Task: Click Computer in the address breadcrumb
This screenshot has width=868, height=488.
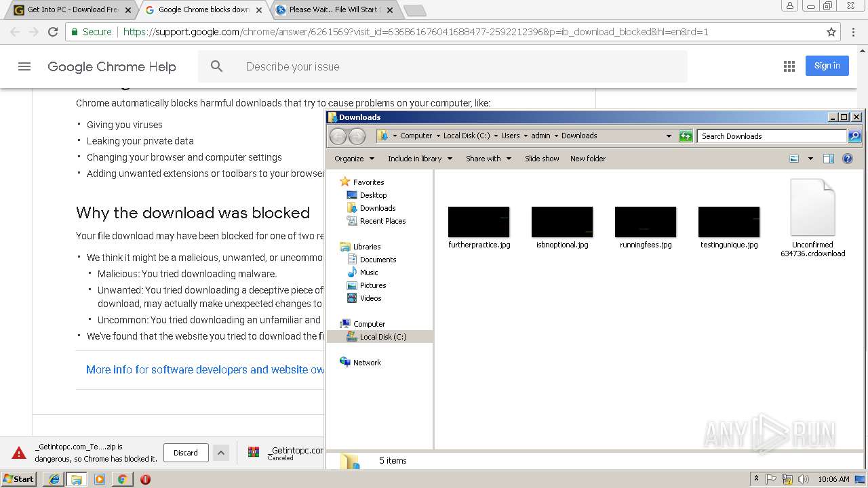Action: coord(416,136)
